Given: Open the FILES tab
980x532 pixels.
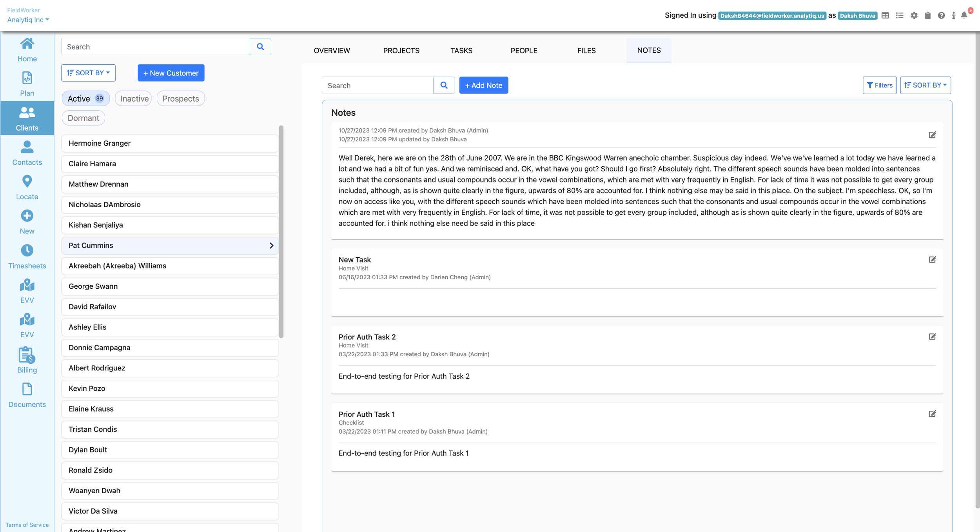Looking at the screenshot, I should tap(586, 51).
